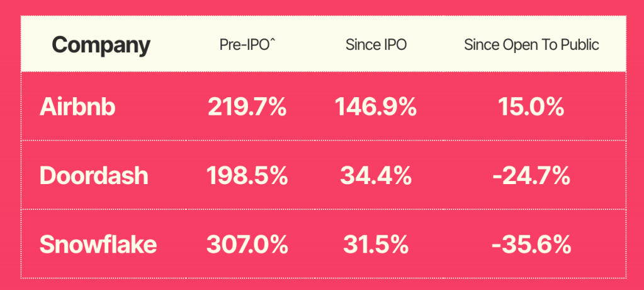Image resolution: width=644 pixels, height=290 pixels.
Task: Select Doordash's 198.5% Pre-IPO value
Action: point(247,176)
